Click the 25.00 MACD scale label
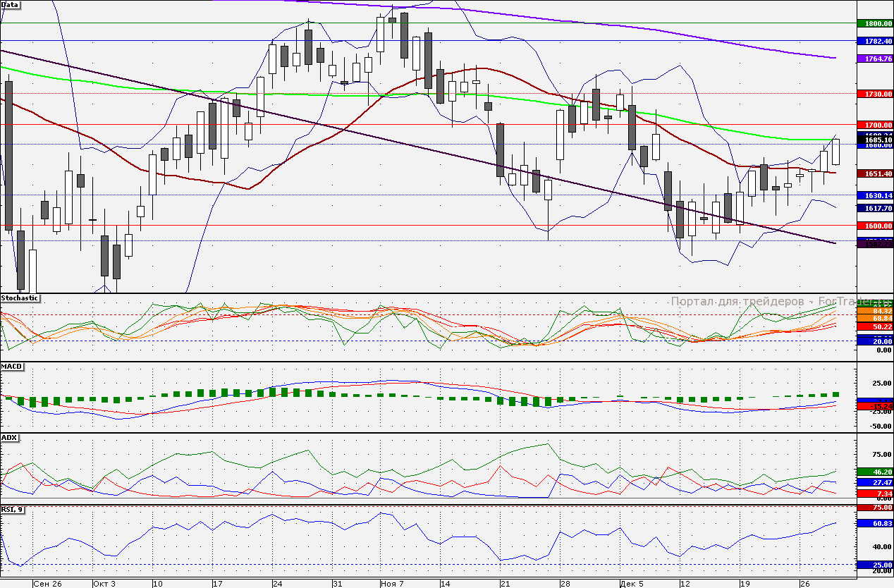Viewport: 894px width, 588px height. 881,384
